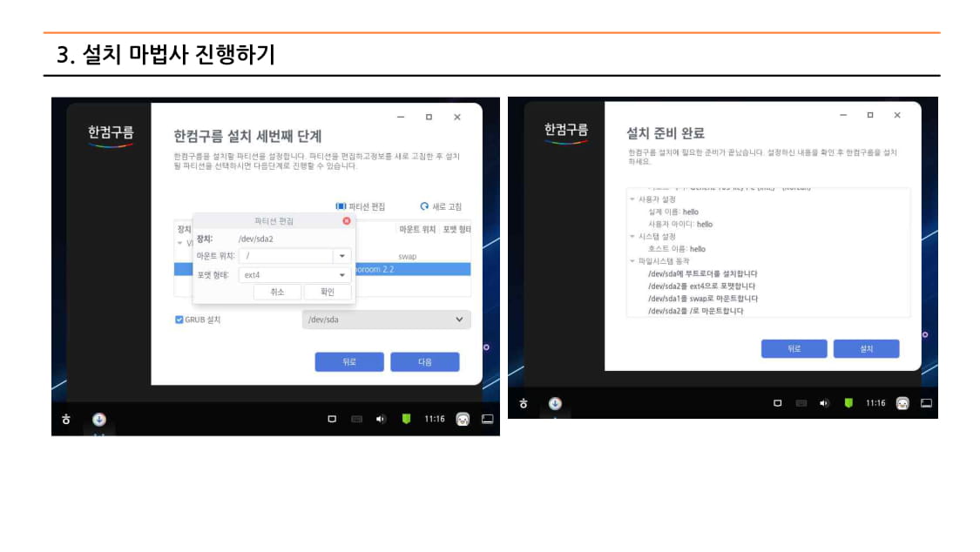Close the 설치 준비 완료 window
The width and height of the screenshot is (980, 552).
tap(897, 115)
